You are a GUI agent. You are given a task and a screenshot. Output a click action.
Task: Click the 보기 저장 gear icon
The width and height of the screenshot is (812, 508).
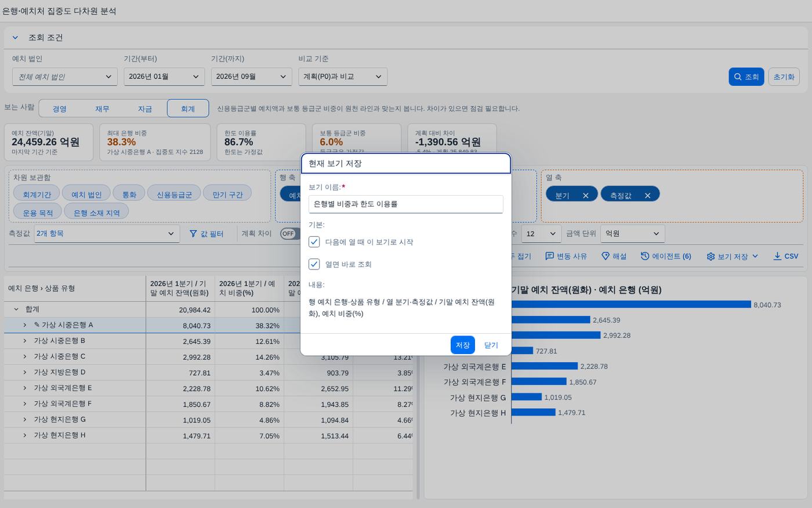(710, 256)
